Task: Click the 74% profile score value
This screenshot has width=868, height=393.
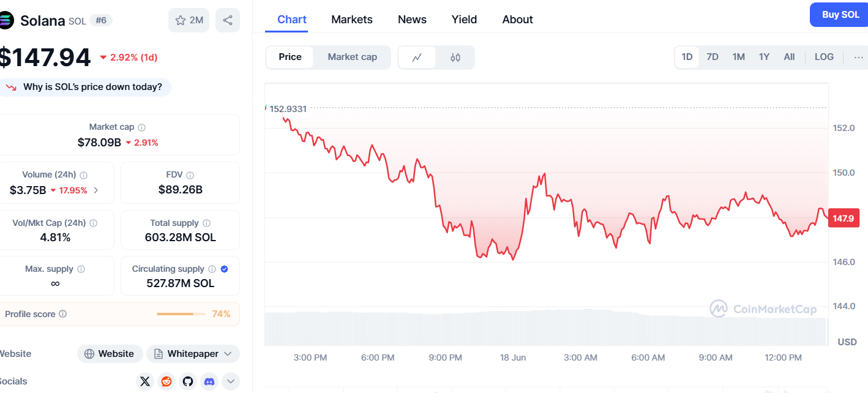Action: (221, 314)
